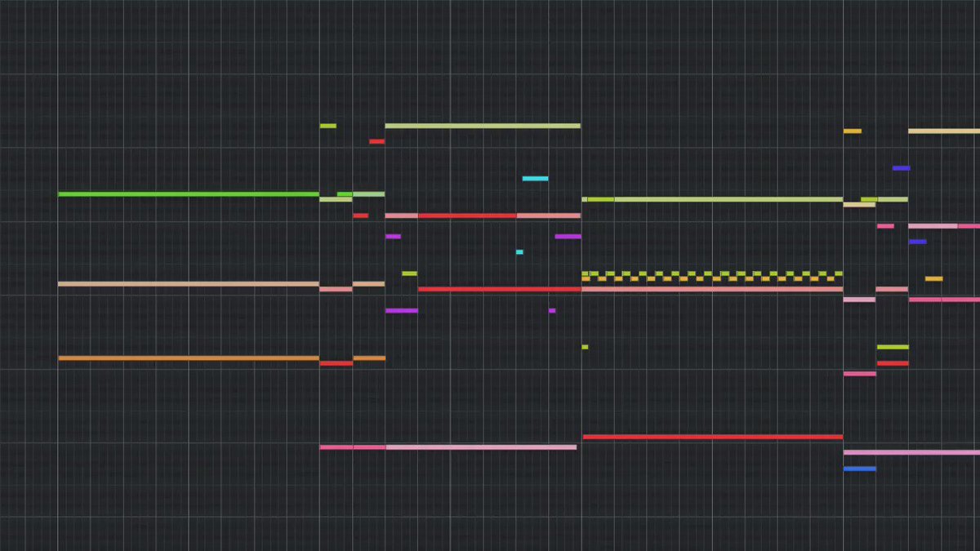
Task: Select the long pale green top note
Action: [483, 126]
